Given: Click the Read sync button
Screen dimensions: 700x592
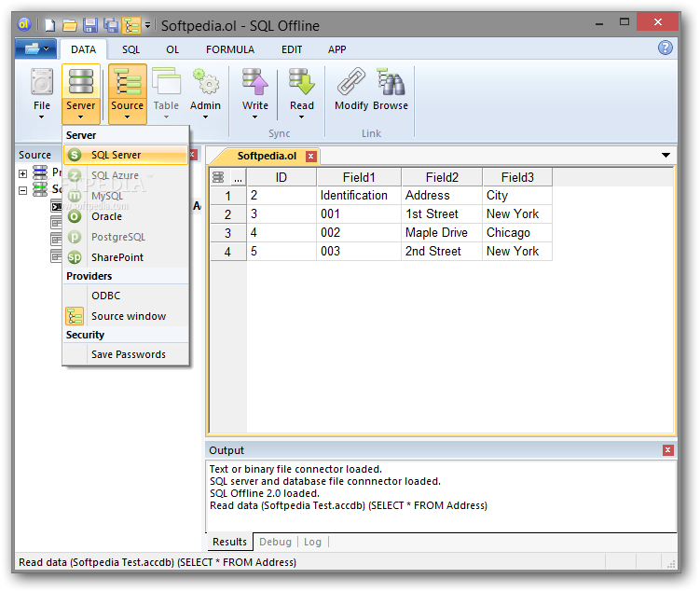Looking at the screenshot, I should pyautogui.click(x=302, y=93).
